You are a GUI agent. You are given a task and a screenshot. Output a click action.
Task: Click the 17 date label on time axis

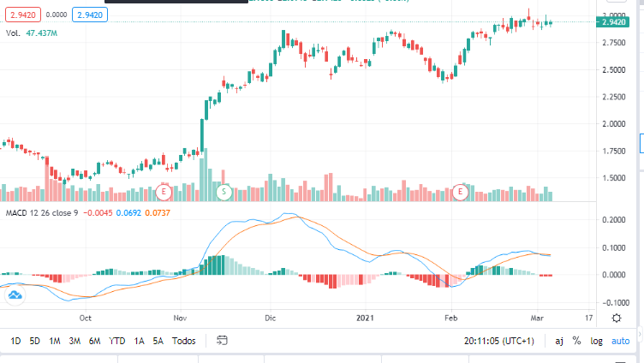coord(589,318)
